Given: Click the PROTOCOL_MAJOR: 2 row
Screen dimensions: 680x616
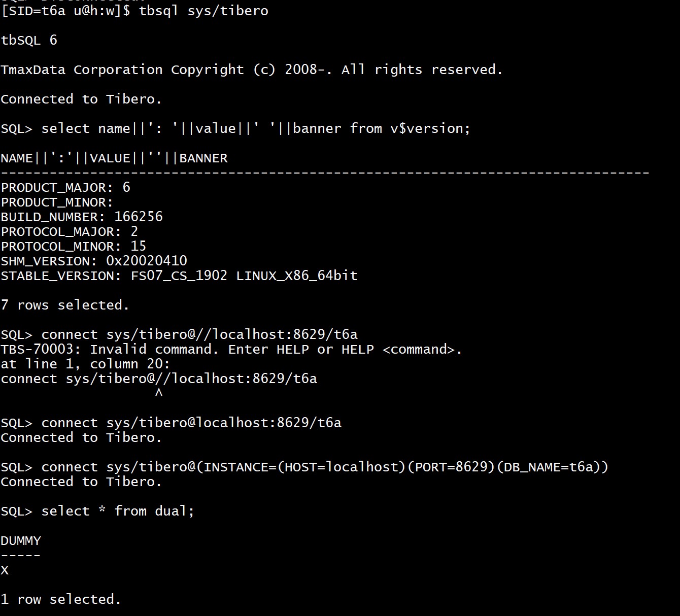Looking at the screenshot, I should (x=70, y=231).
